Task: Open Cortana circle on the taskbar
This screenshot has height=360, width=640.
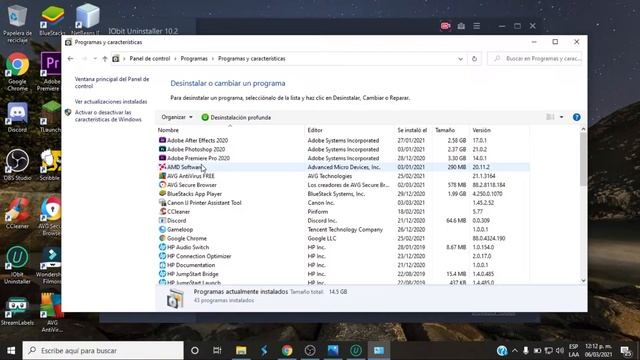Action: (195, 351)
